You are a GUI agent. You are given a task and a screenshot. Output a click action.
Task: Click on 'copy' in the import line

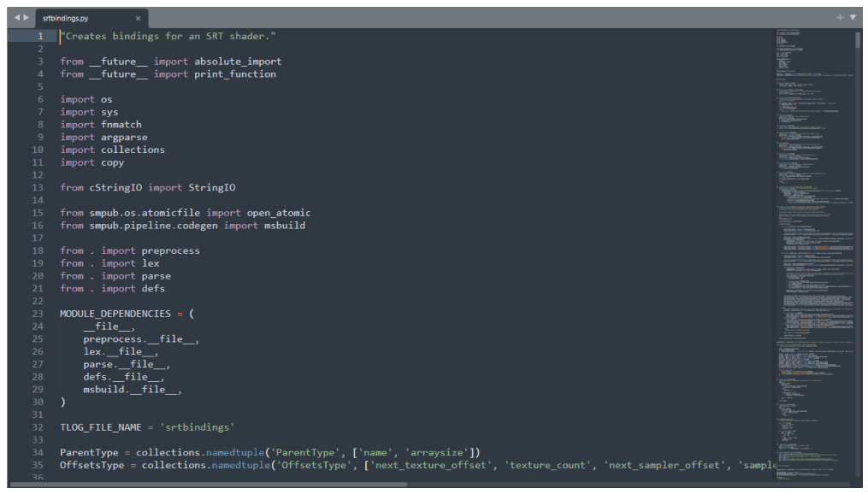tap(112, 162)
